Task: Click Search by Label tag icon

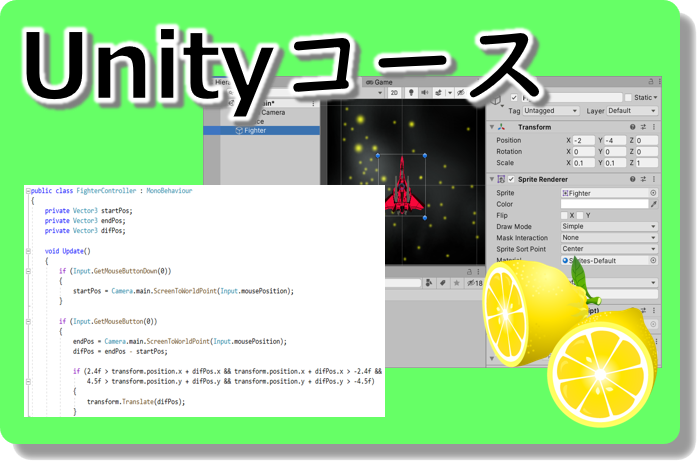Action: tap(443, 283)
